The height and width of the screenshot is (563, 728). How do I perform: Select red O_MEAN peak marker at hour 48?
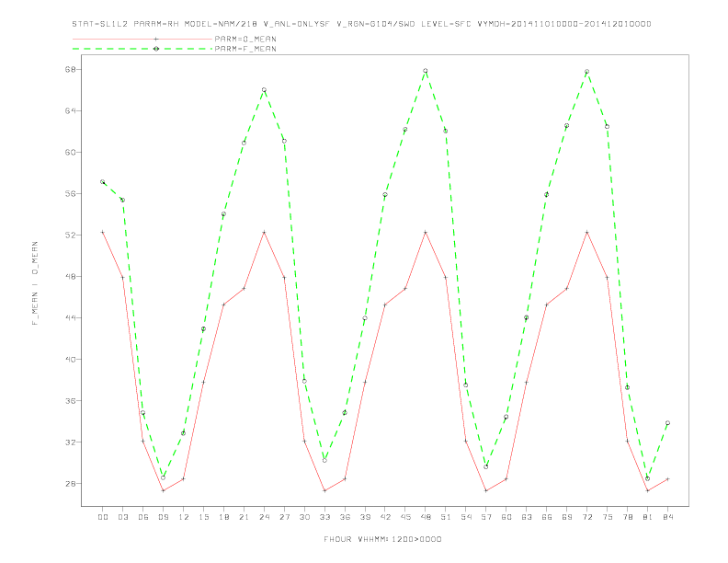coord(426,232)
